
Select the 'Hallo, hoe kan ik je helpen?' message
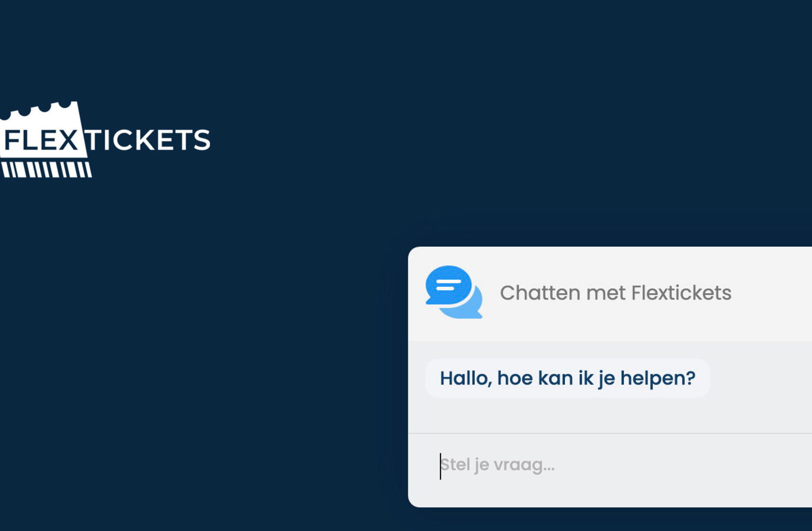567,378
